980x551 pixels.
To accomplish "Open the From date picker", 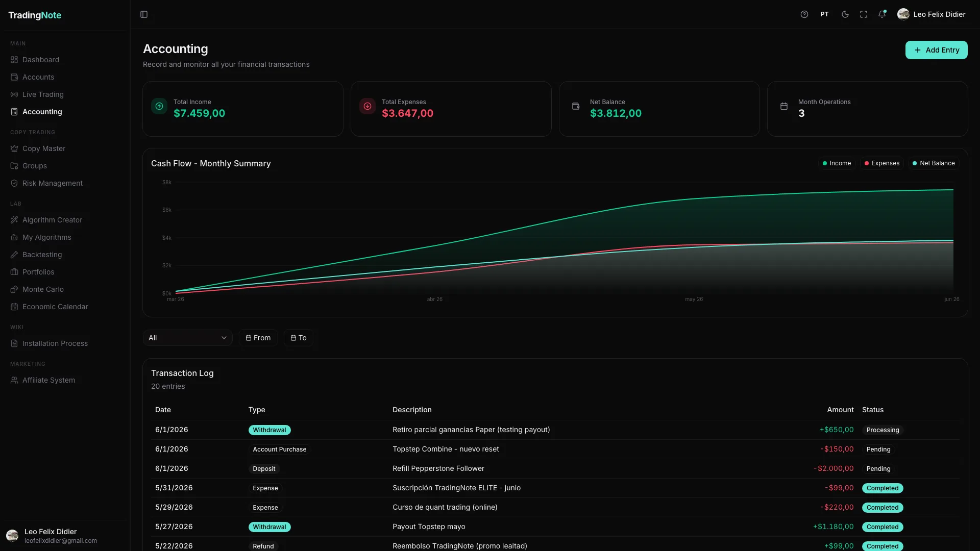I will point(258,338).
